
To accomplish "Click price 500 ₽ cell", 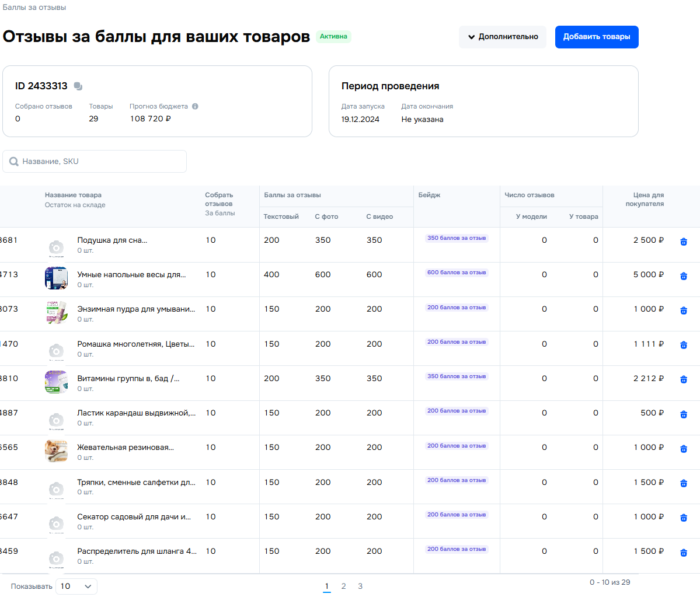I will click(652, 413).
